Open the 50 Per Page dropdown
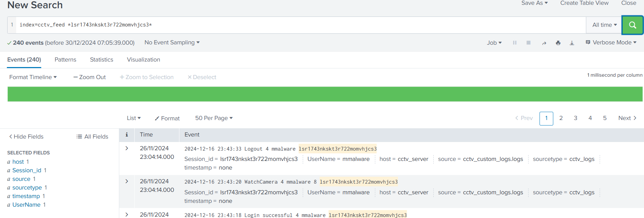Screen dimensions: 644x218 (214, 118)
